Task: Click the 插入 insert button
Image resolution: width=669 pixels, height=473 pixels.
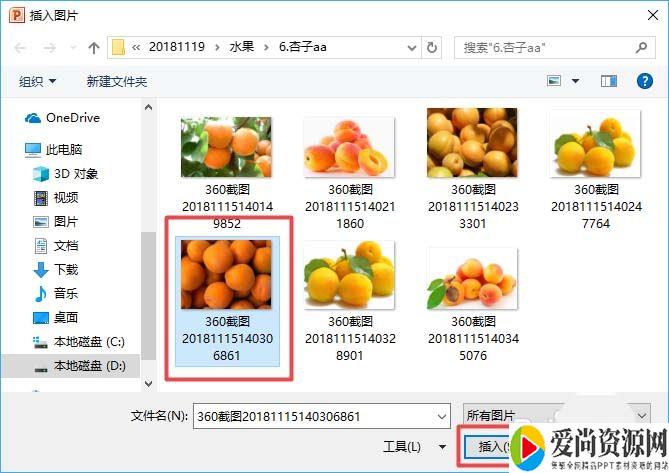Action: point(490,446)
